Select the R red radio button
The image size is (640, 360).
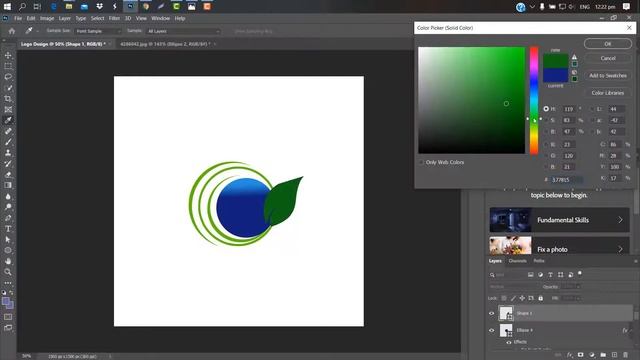click(x=546, y=144)
